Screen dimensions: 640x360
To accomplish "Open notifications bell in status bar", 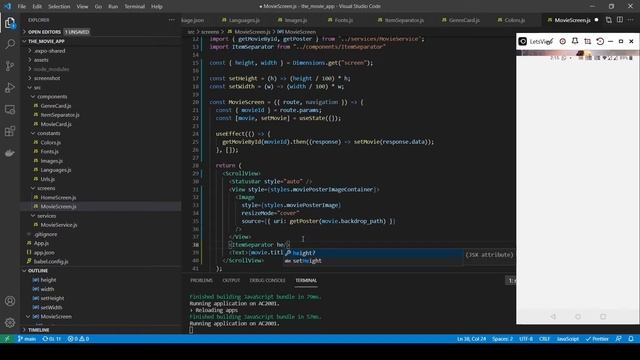I will (631, 339).
